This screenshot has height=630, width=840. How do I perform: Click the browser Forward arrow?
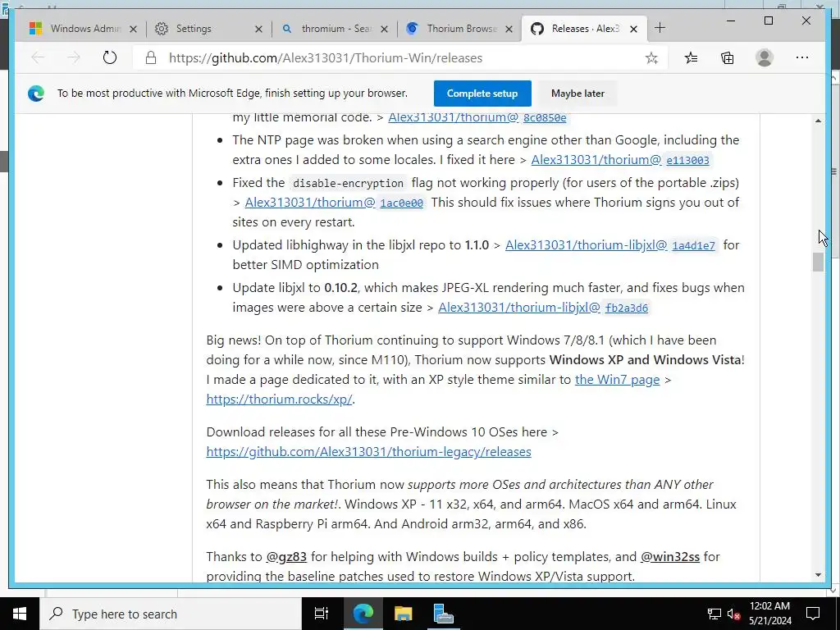pos(73,58)
